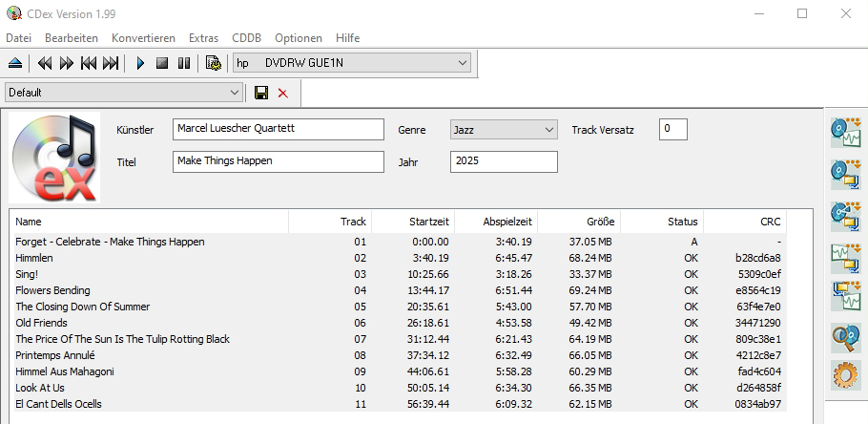Click the save profile floppy disk icon

pyautogui.click(x=261, y=93)
